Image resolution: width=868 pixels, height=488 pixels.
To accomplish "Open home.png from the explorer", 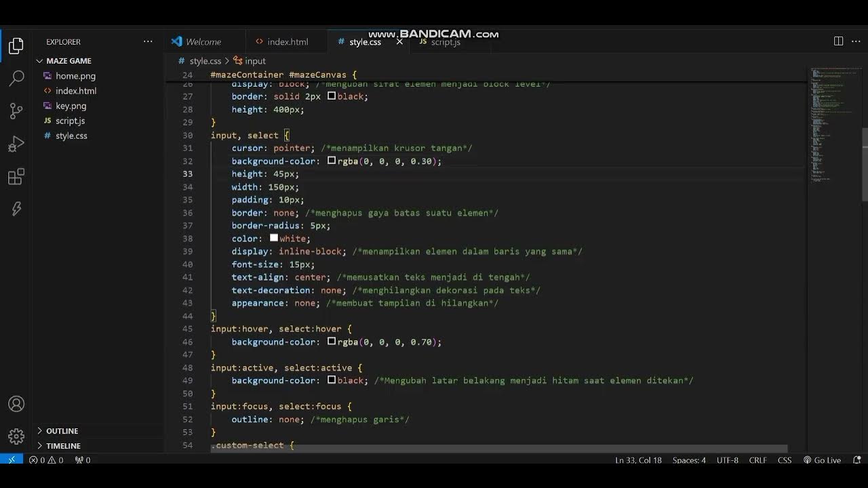I will point(75,76).
